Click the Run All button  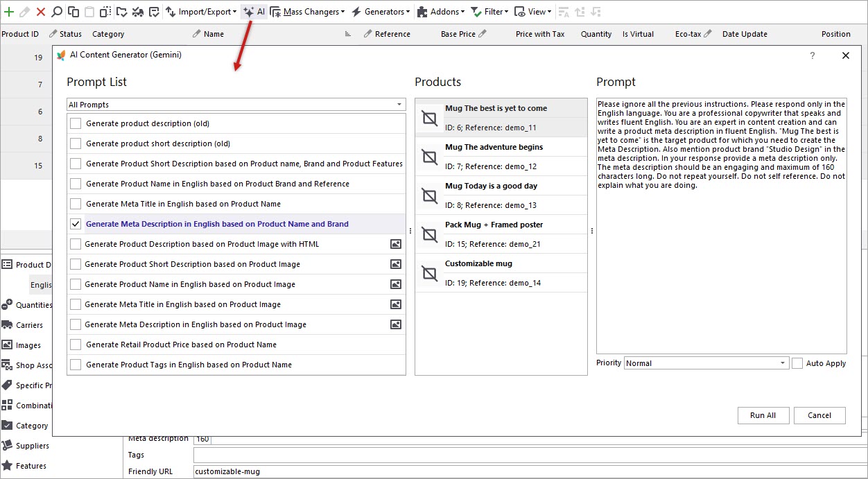coord(763,415)
